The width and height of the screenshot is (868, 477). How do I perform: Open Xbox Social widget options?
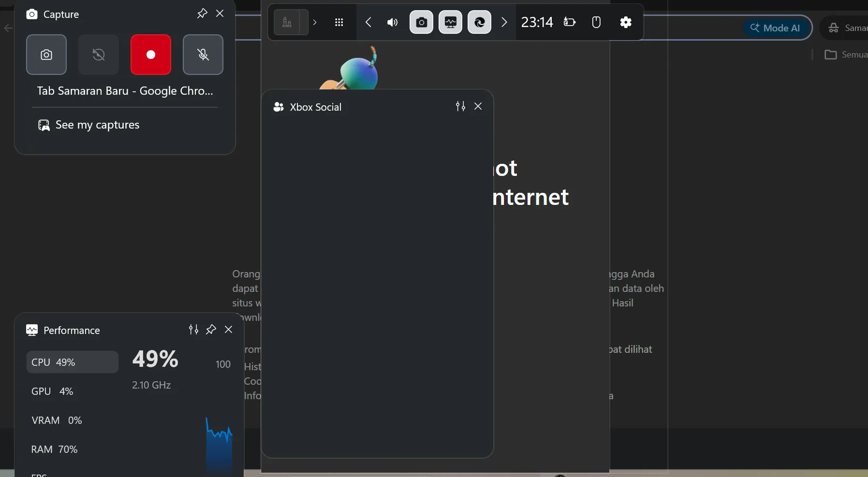[460, 106]
